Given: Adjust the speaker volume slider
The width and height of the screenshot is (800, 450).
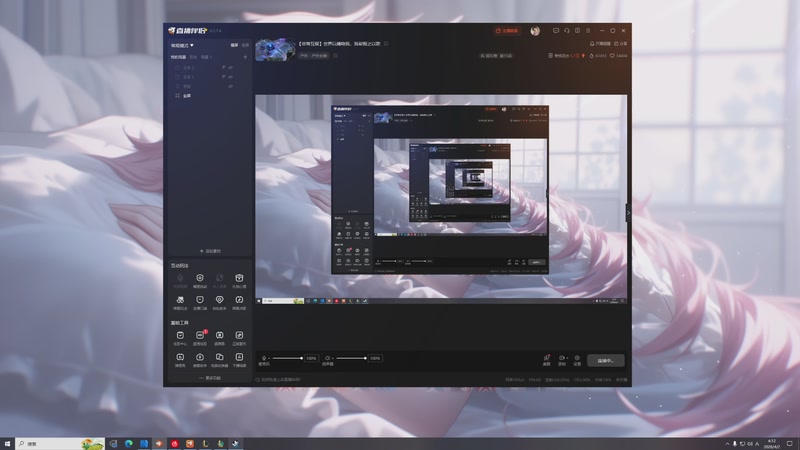Looking at the screenshot, I should pyautogui.click(x=352, y=358).
